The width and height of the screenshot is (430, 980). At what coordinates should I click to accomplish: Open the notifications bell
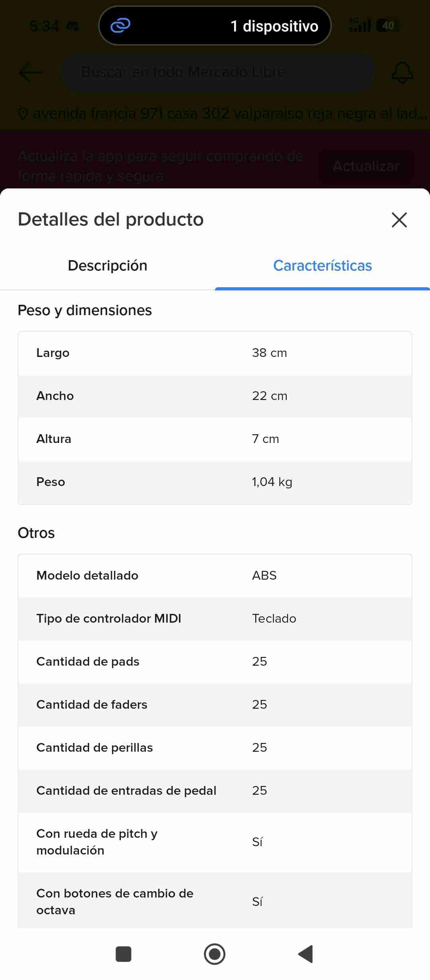click(402, 73)
